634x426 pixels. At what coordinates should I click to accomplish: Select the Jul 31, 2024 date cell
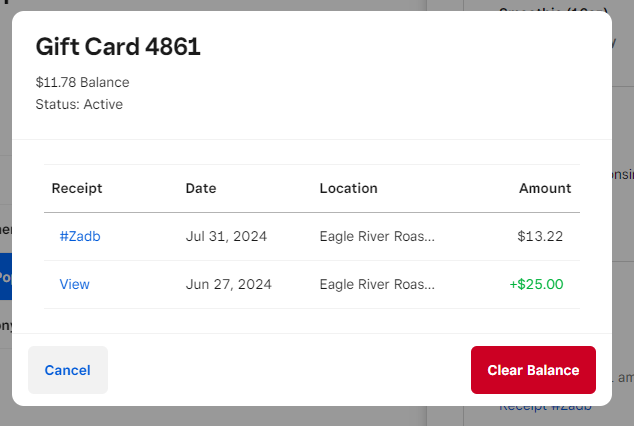click(x=226, y=237)
